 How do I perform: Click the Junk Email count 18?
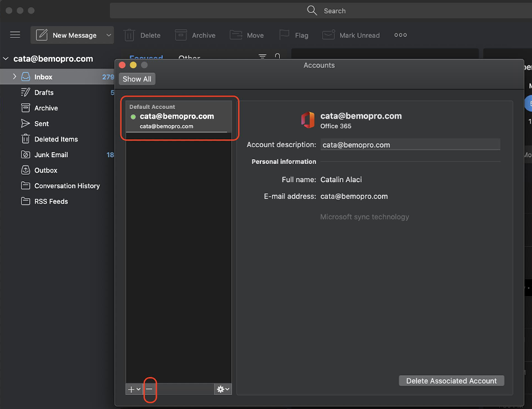point(110,155)
